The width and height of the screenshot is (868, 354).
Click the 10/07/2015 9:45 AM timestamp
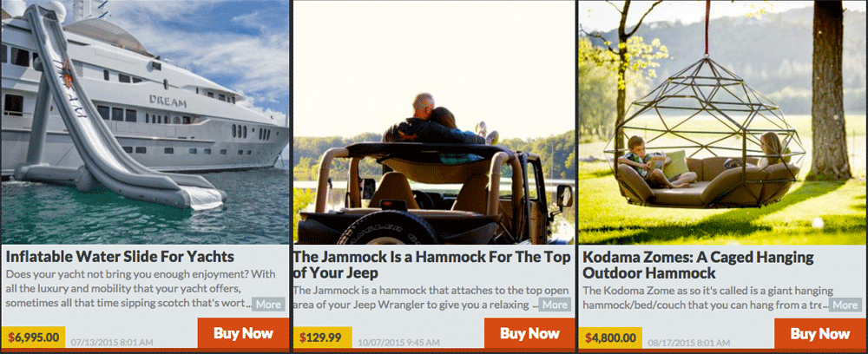click(x=398, y=343)
